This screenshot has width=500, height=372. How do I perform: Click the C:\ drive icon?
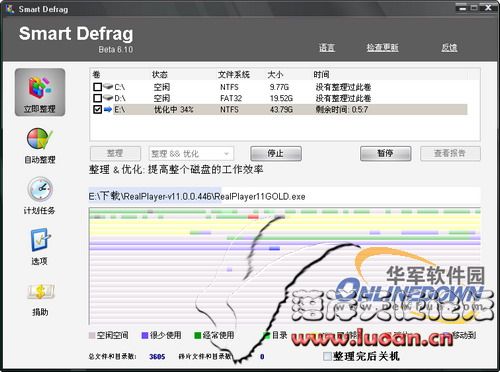108,87
